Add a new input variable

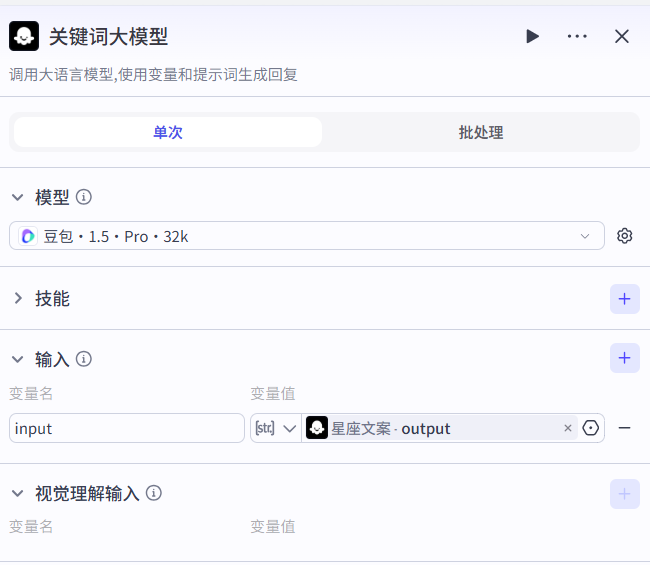[625, 358]
